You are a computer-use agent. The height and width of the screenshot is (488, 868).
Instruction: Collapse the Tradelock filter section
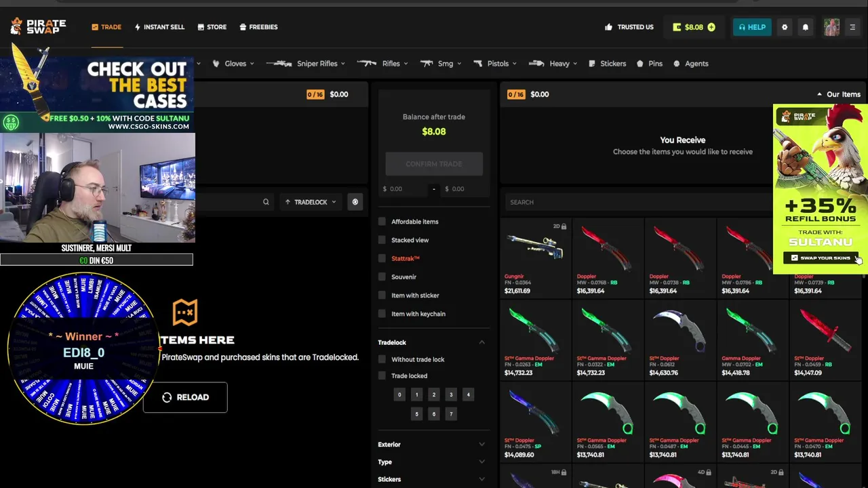482,342
